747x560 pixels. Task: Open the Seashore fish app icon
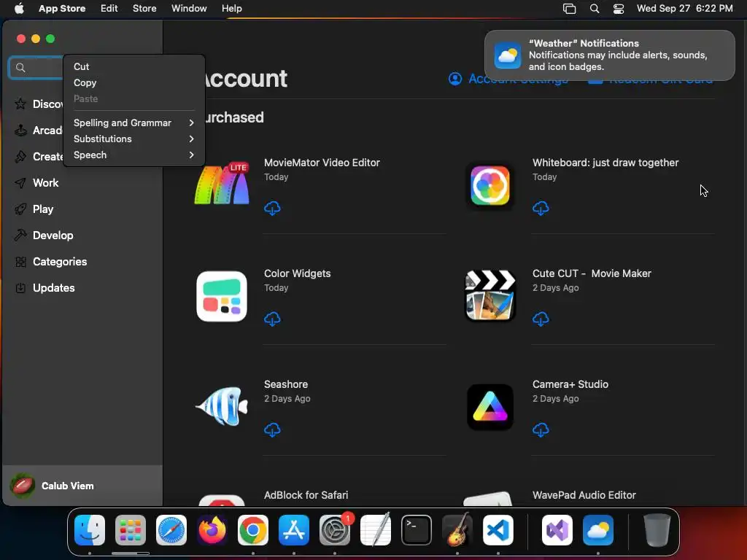pyautogui.click(x=222, y=406)
